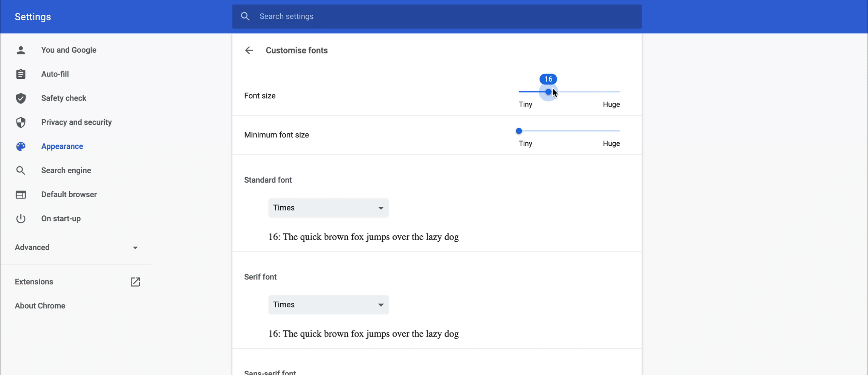Click the Minimum font size slider handle
The height and width of the screenshot is (375, 868).
(519, 131)
